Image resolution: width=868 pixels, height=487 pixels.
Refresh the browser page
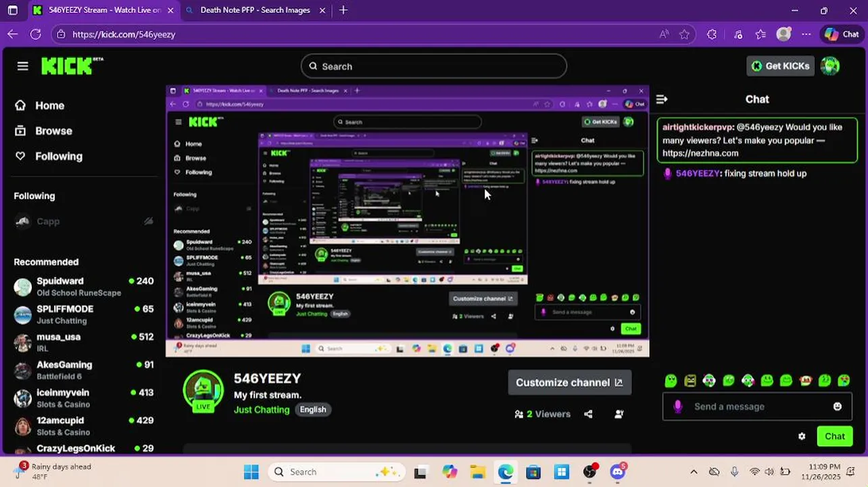pyautogui.click(x=36, y=34)
